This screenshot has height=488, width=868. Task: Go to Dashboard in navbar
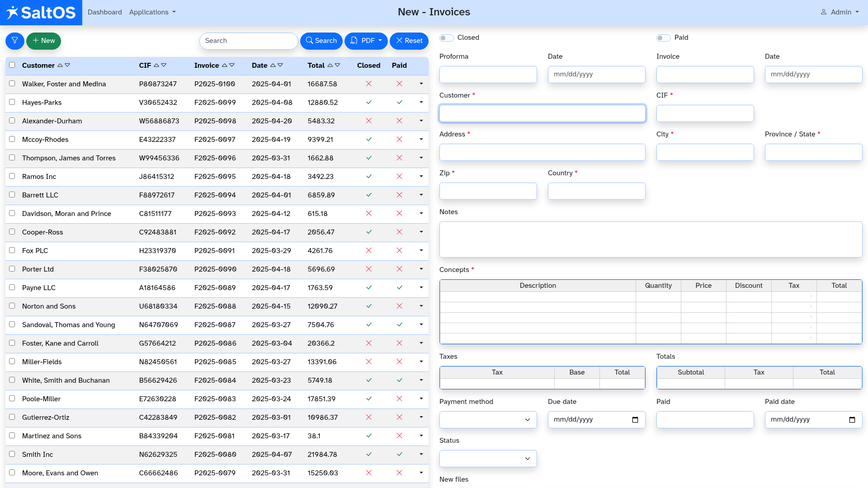(x=105, y=12)
